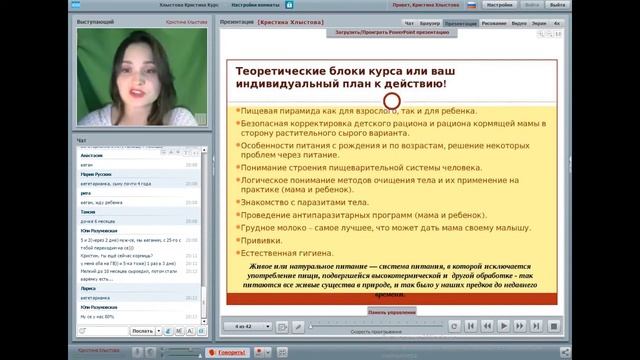Click slide bullet Естественная гигиена
640x360 pixels.
(287, 253)
